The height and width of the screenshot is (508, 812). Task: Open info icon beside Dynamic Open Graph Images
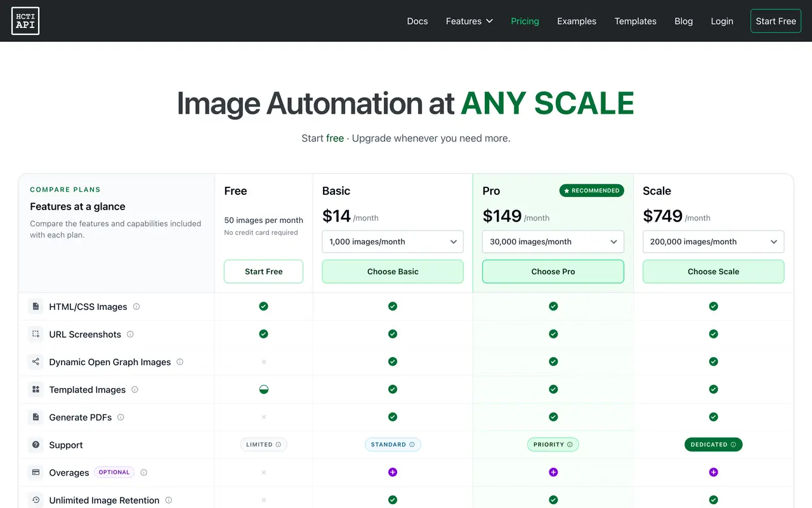coord(180,362)
